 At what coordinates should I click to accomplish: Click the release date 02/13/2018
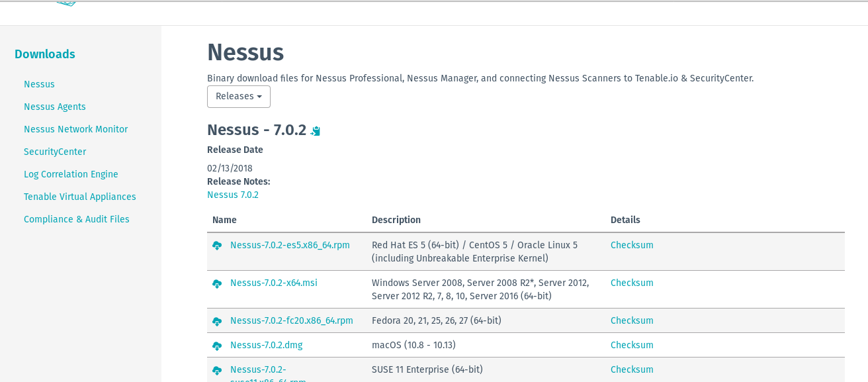(x=230, y=168)
